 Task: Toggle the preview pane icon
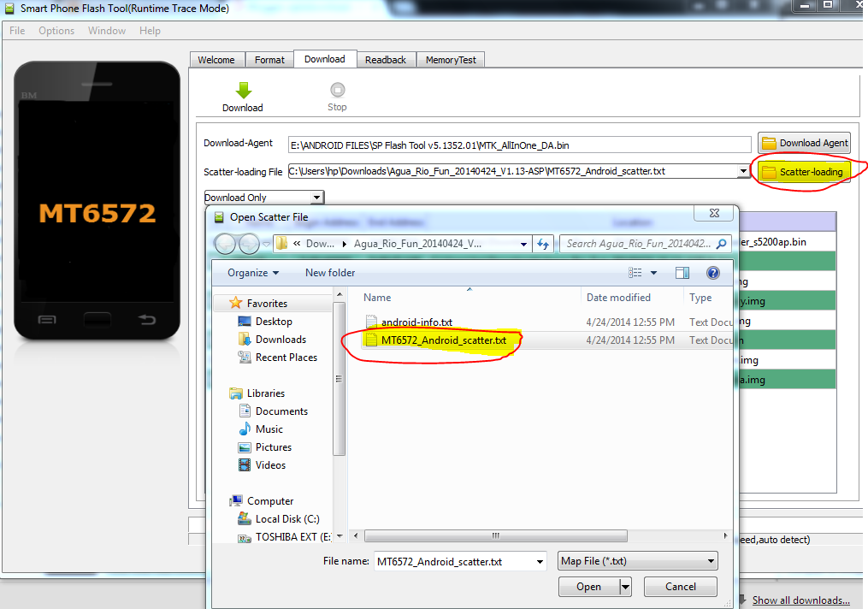click(x=682, y=272)
